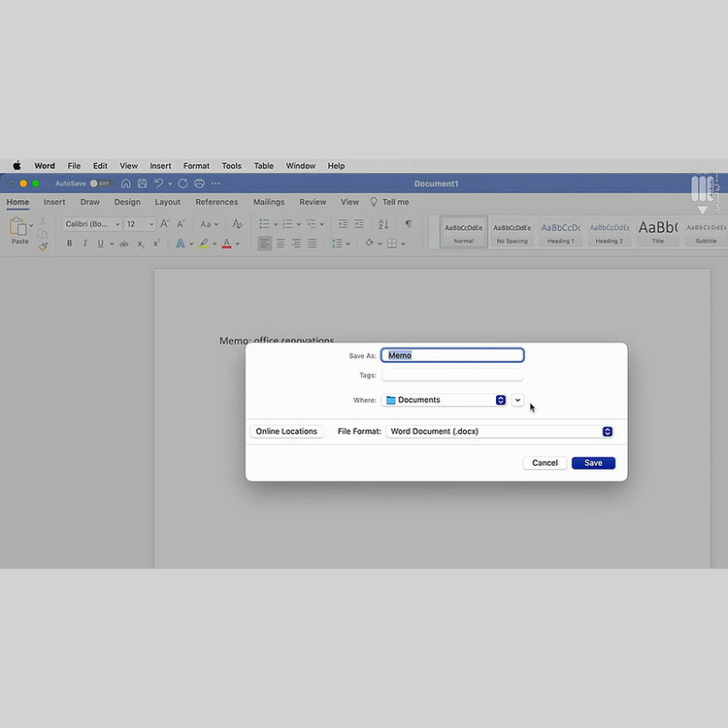Select the align left icon
The image size is (728, 728).
pyautogui.click(x=264, y=244)
